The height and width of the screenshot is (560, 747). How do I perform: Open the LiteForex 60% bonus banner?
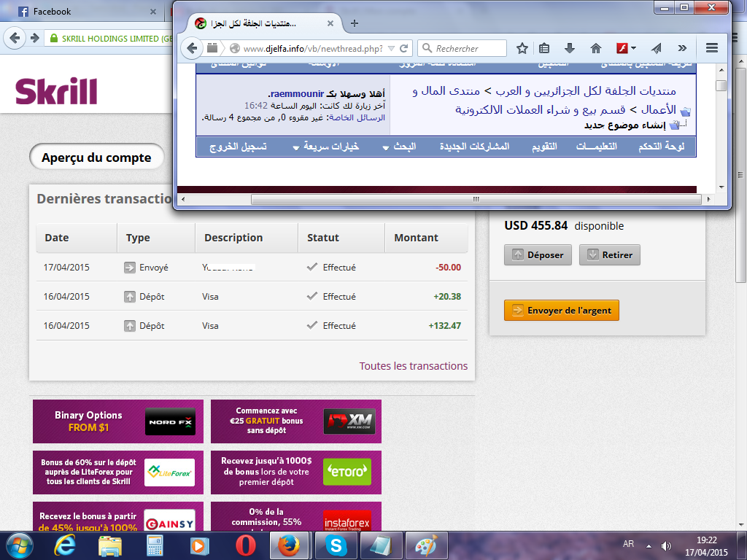click(x=118, y=472)
